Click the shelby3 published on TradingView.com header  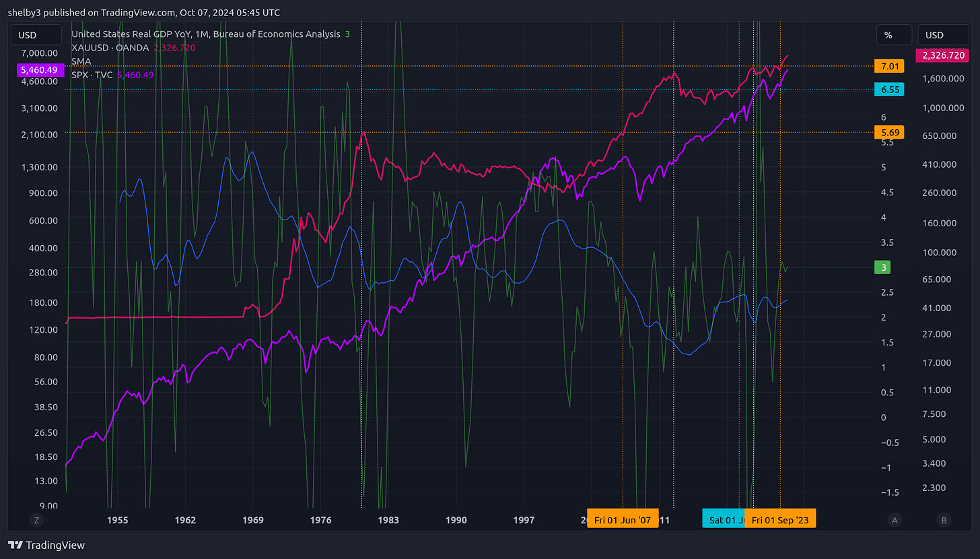(144, 12)
